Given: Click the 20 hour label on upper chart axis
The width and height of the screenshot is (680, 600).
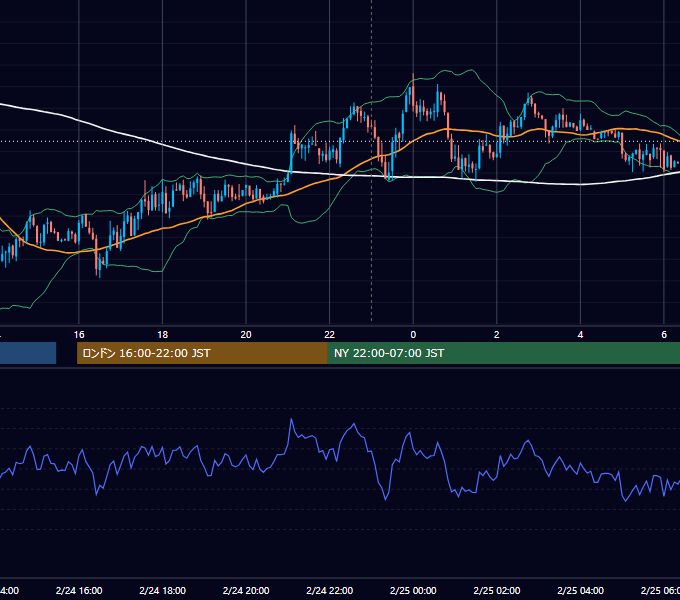Looking at the screenshot, I should [x=246, y=335].
